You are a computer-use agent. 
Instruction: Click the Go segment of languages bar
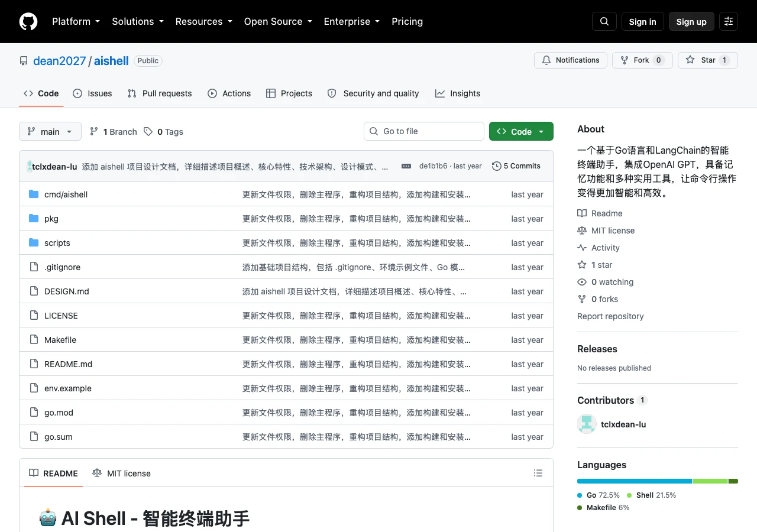(x=635, y=481)
